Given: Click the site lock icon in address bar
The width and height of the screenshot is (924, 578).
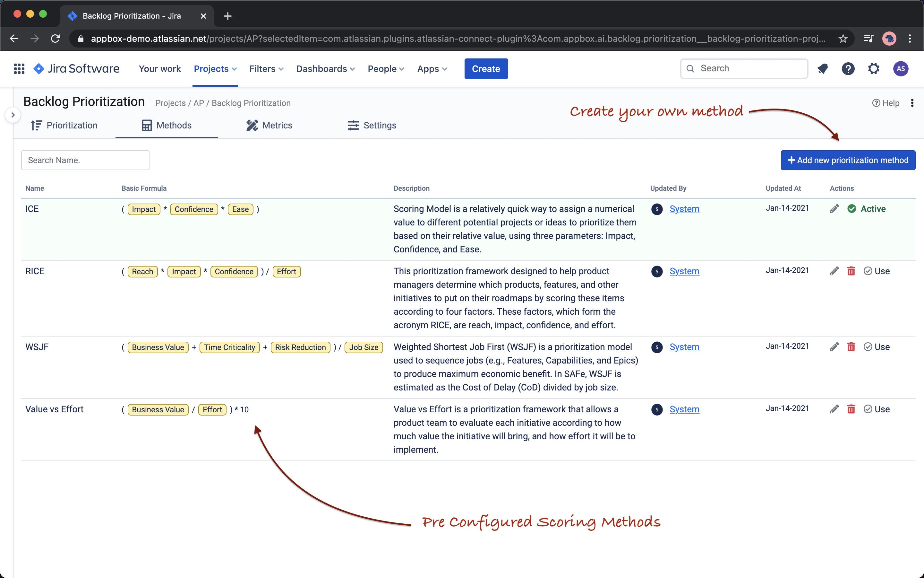Looking at the screenshot, I should click(x=81, y=39).
